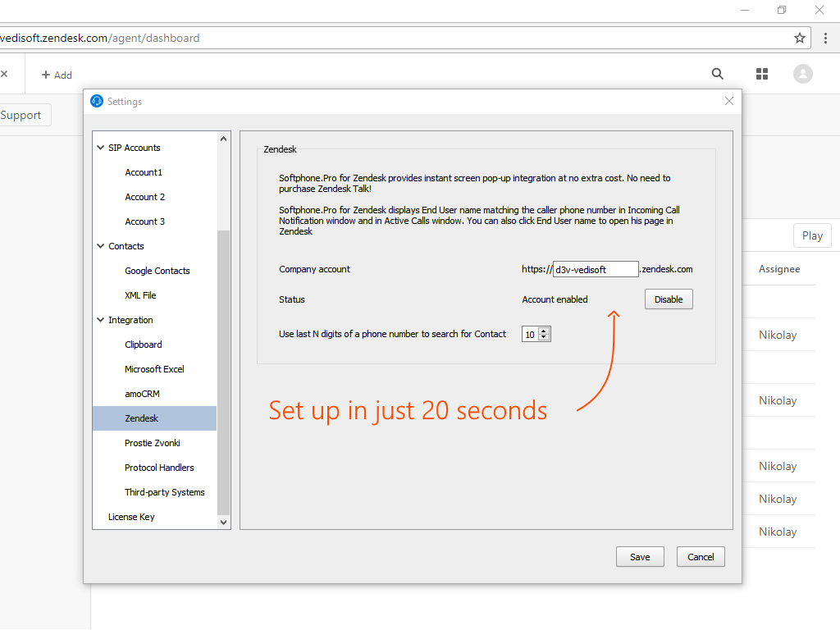This screenshot has width=840, height=630.
Task: Collapse the Integration section
Action: click(x=100, y=320)
